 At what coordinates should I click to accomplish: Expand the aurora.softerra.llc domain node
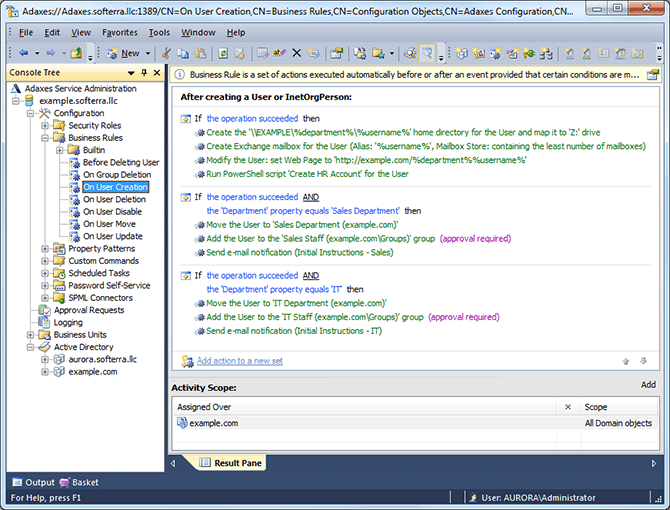point(45,360)
